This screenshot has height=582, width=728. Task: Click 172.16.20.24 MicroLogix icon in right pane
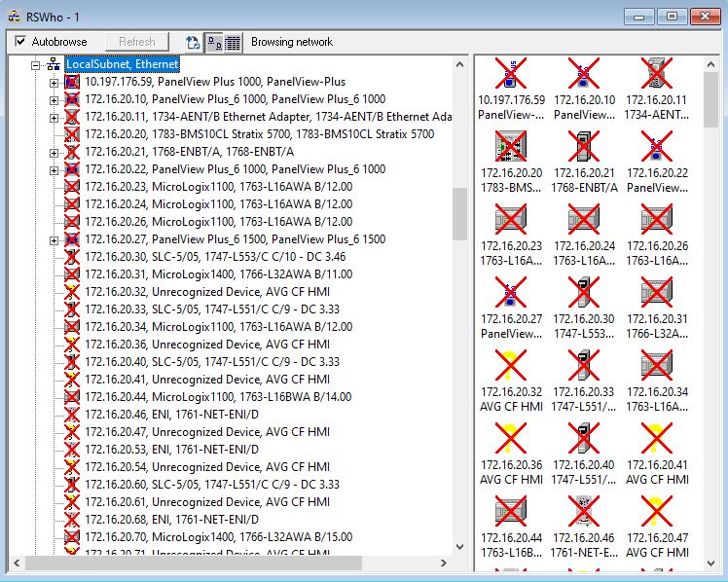584,219
